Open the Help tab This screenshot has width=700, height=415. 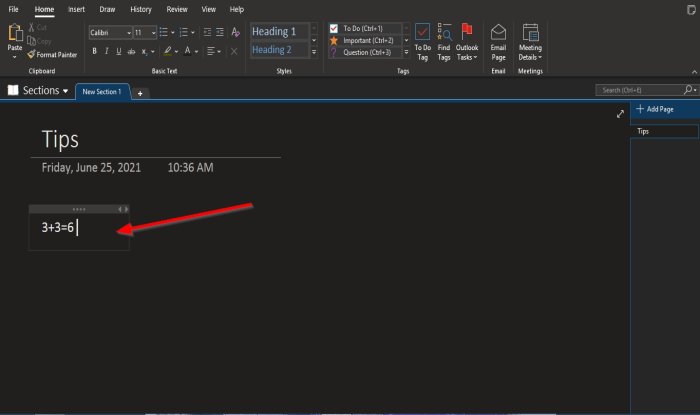[x=237, y=9]
